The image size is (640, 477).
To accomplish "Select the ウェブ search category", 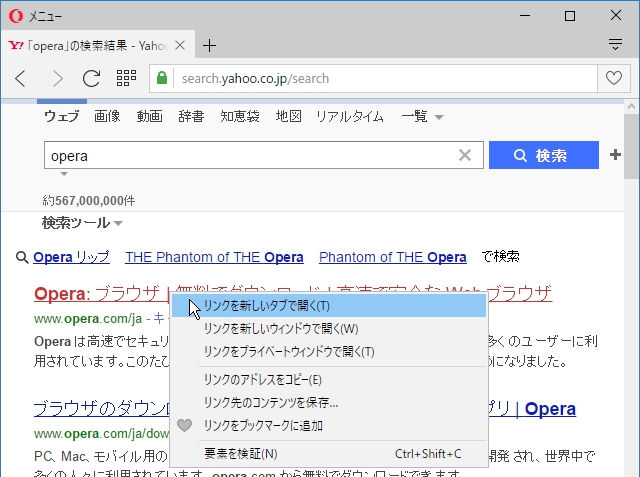I will pos(61,116).
